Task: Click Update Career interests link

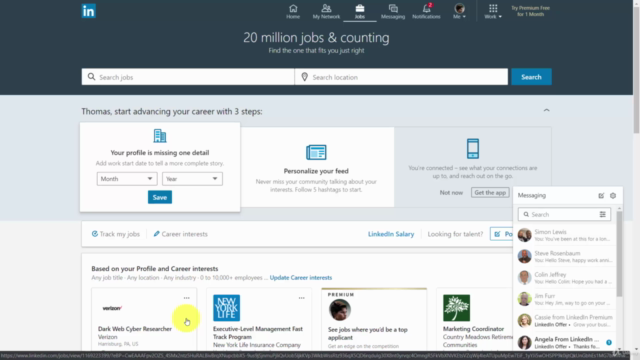Action: [x=300, y=278]
